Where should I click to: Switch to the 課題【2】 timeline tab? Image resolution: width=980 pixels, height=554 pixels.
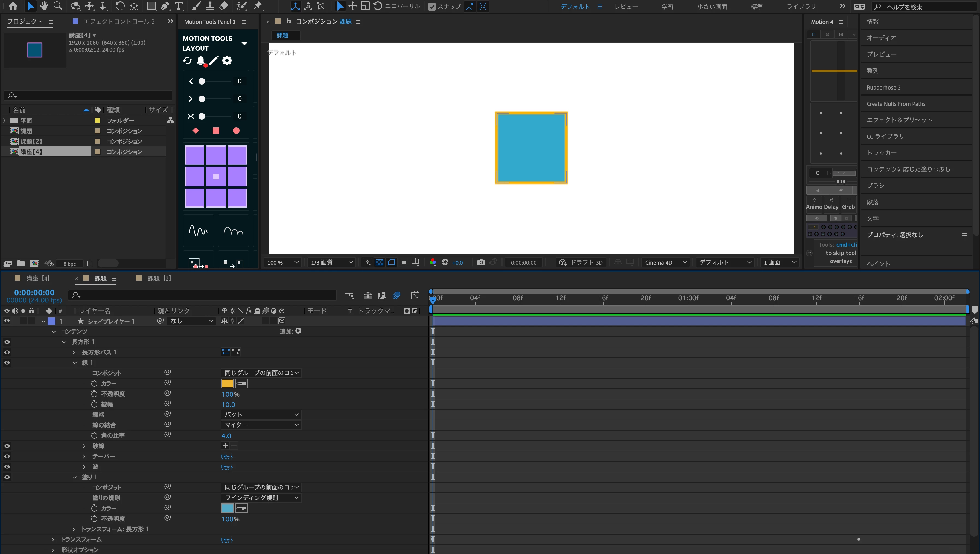159,278
